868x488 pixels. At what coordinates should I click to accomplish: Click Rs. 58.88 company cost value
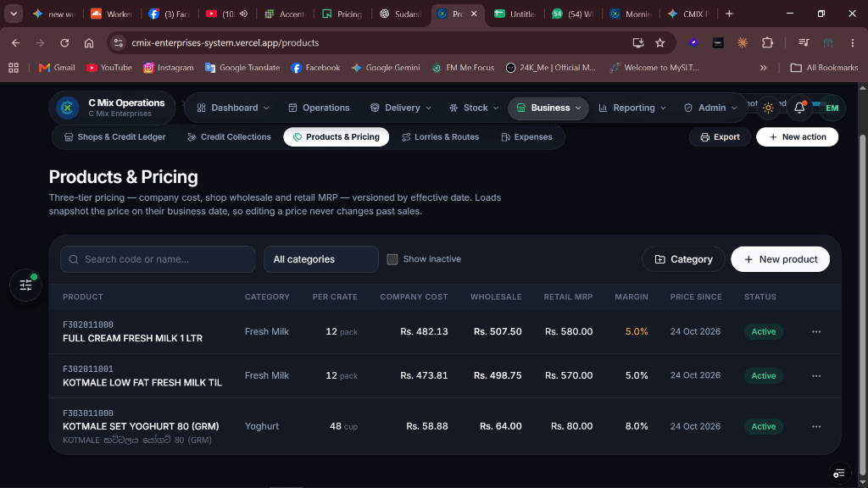tap(427, 427)
